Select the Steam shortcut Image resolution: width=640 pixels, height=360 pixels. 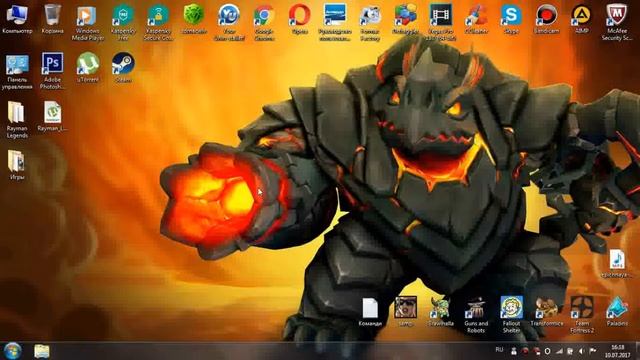123,68
